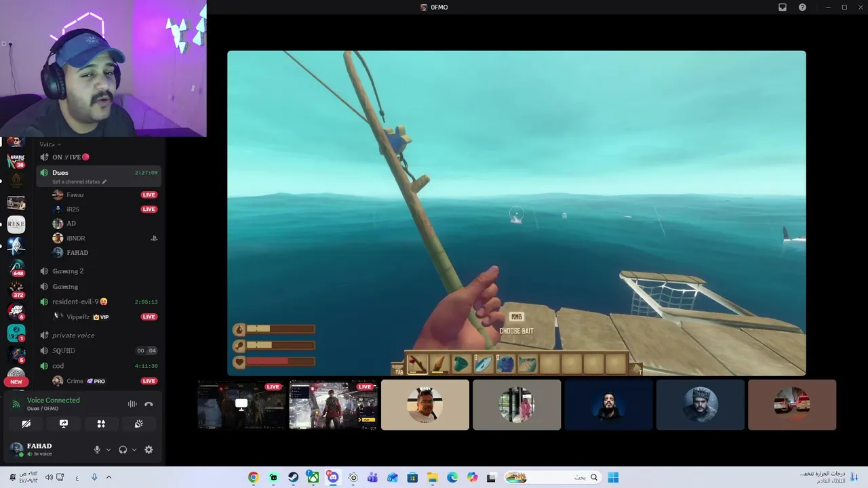Select the dark blue bearded-man avatar tile
This screenshot has width=868, height=488.
(608, 405)
